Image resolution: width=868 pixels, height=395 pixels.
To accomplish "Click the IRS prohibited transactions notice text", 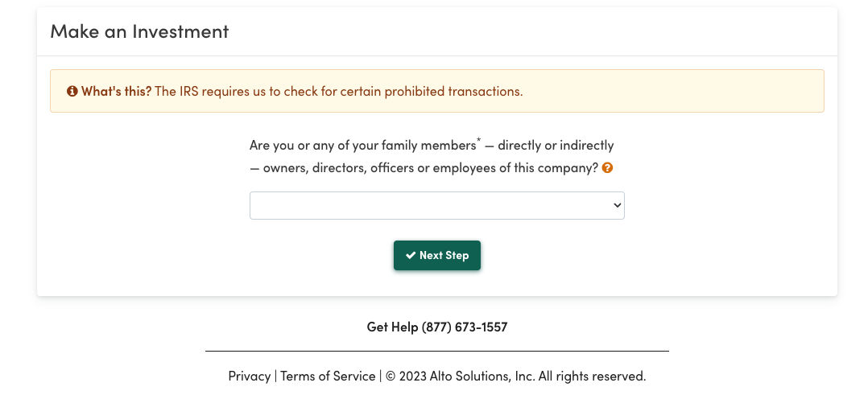I will point(339,91).
